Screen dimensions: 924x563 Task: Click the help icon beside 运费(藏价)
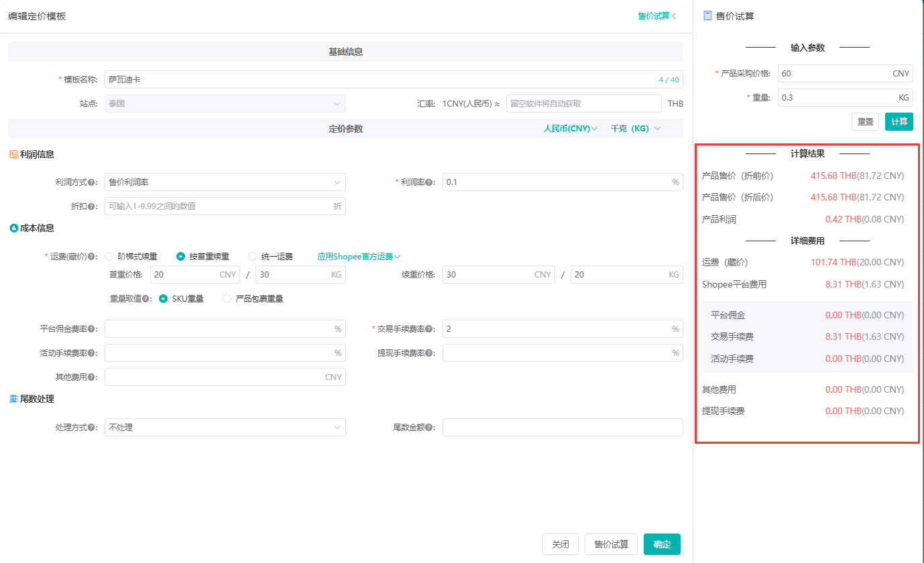pyautogui.click(x=91, y=257)
